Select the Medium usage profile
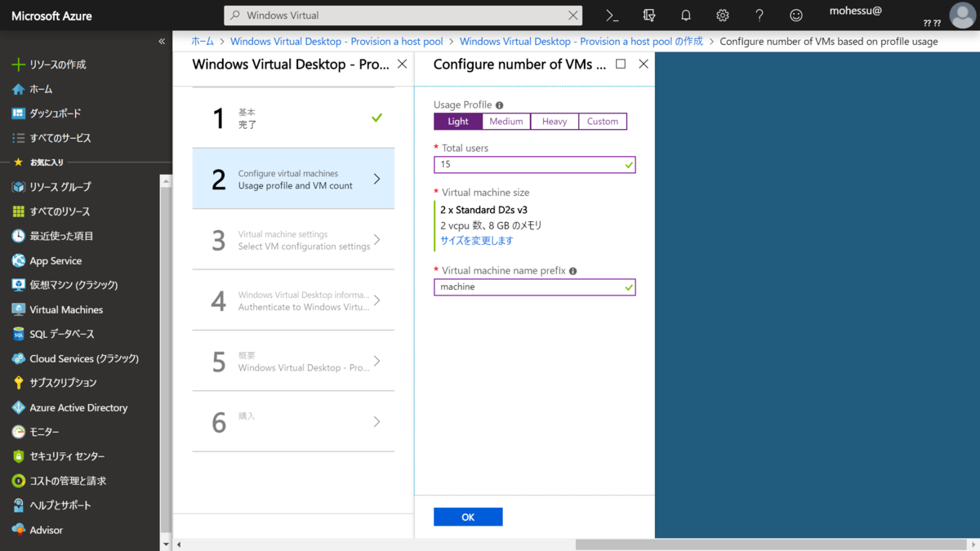 pos(506,122)
